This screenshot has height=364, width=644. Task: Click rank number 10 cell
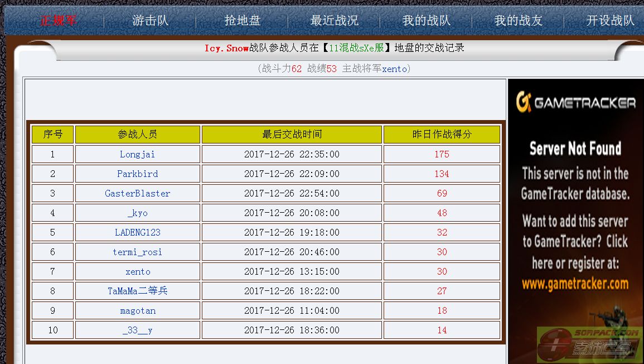point(53,331)
